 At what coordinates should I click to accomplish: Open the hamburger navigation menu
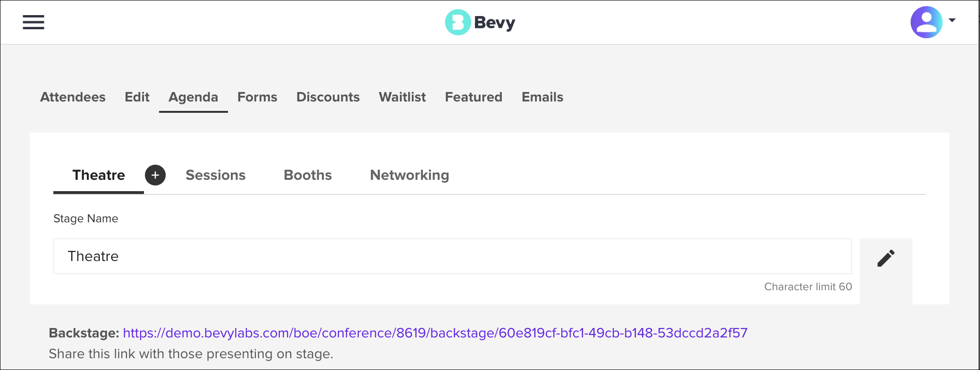click(34, 22)
